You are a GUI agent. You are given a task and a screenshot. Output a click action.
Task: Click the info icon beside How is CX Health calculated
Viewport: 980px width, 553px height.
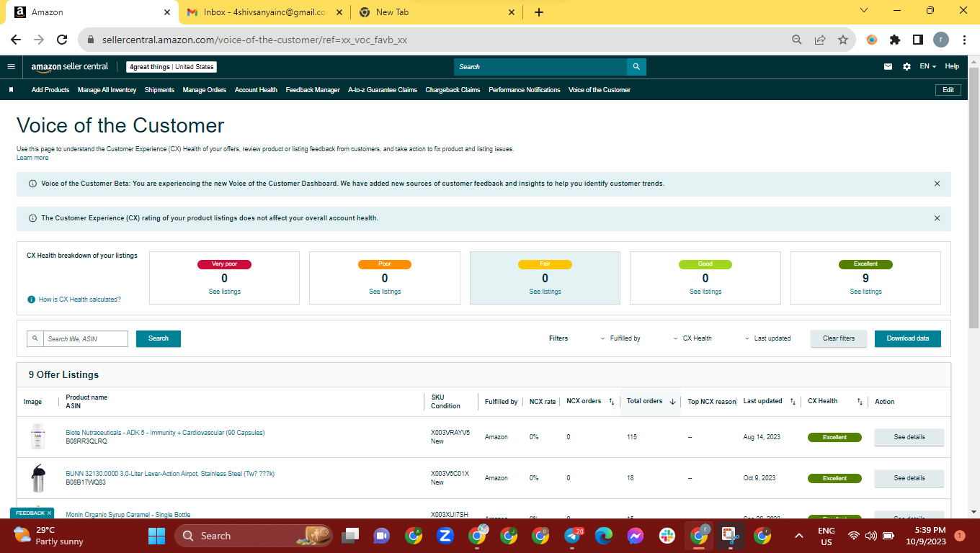click(x=31, y=300)
